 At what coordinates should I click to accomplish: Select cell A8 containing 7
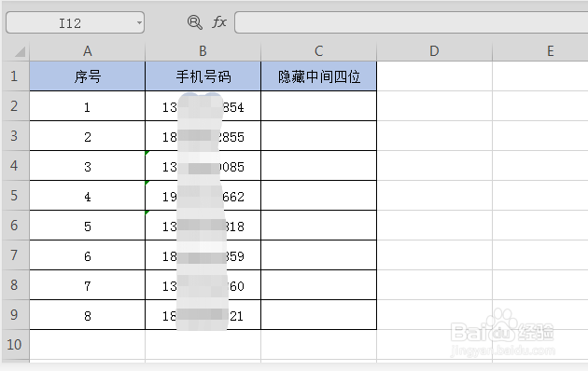point(88,285)
